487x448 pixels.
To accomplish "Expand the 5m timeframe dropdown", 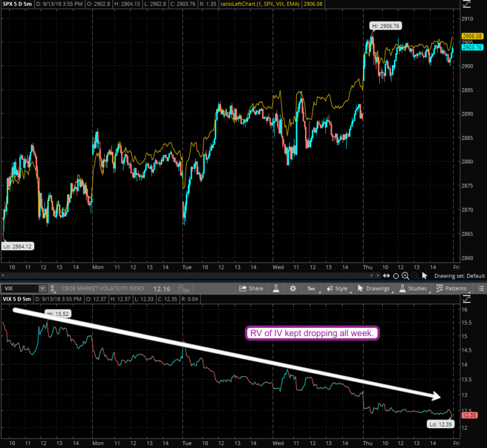I will [312, 288].
